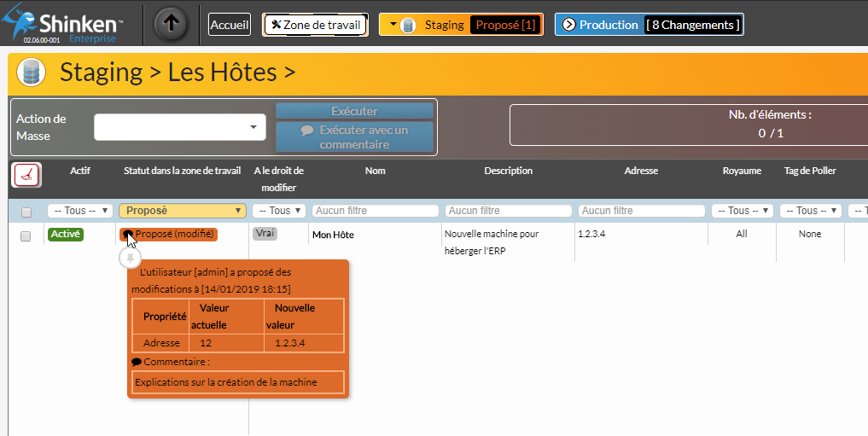The height and width of the screenshot is (436, 868).
Task: Switch to Zone de travail tab
Action: click(315, 25)
